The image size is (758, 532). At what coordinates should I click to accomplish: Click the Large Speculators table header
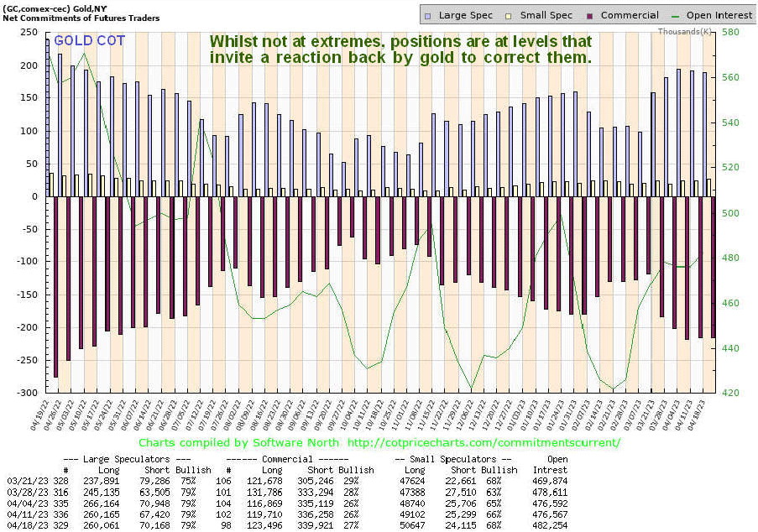139,460
